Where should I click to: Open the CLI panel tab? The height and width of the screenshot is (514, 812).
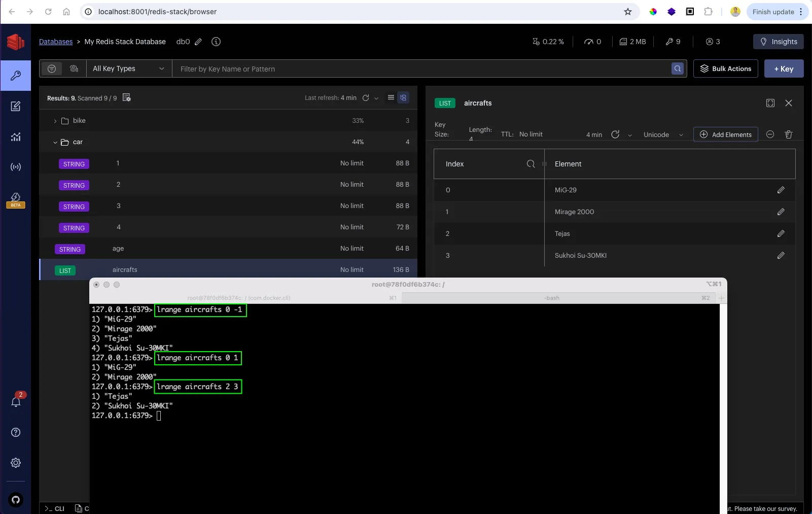pos(55,508)
